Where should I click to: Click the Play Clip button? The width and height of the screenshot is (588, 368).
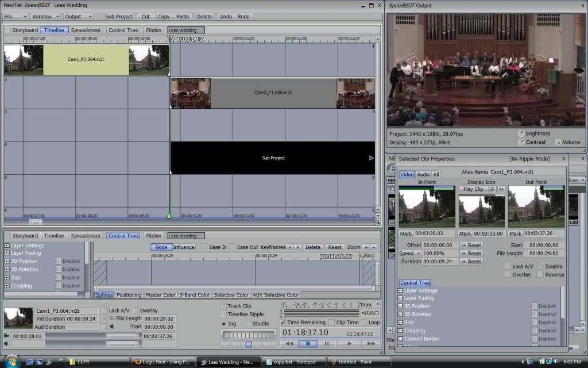[473, 189]
